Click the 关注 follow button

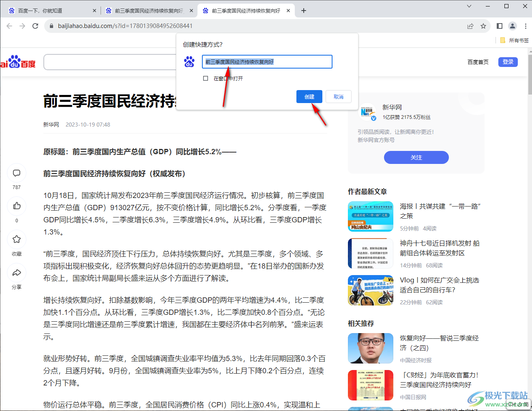(416, 157)
